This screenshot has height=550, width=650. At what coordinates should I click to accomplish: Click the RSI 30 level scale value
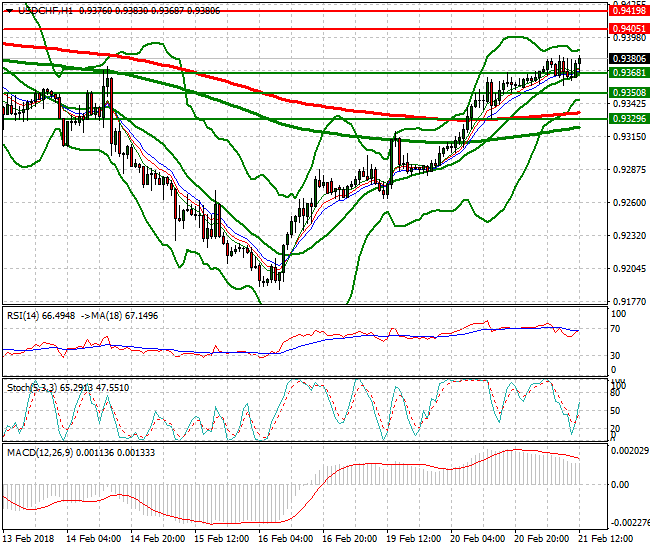pos(616,356)
